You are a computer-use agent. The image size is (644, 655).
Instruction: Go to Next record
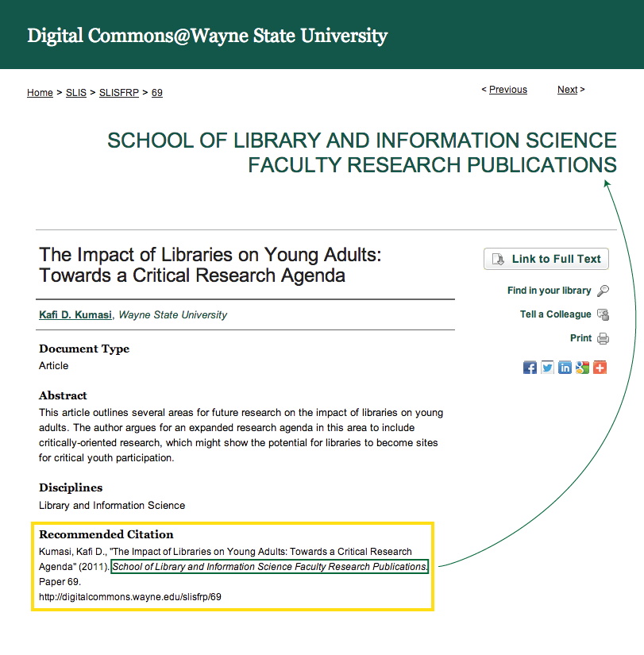(x=568, y=90)
